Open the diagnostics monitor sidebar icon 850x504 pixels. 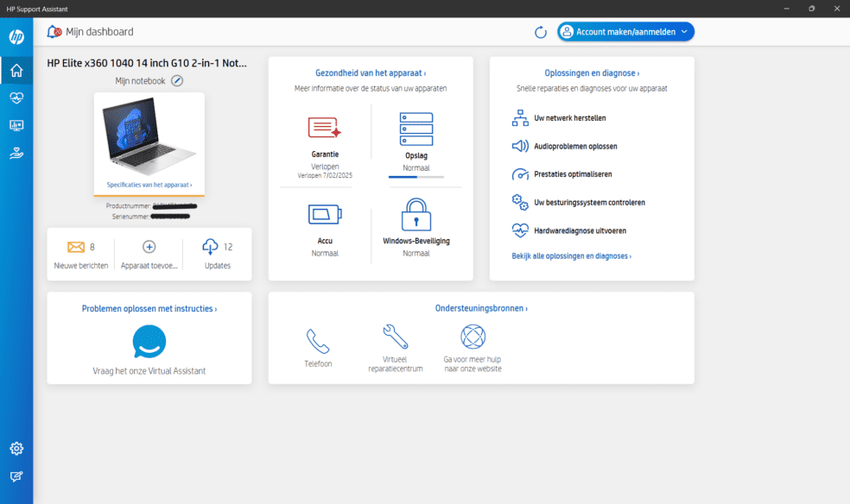(16, 126)
